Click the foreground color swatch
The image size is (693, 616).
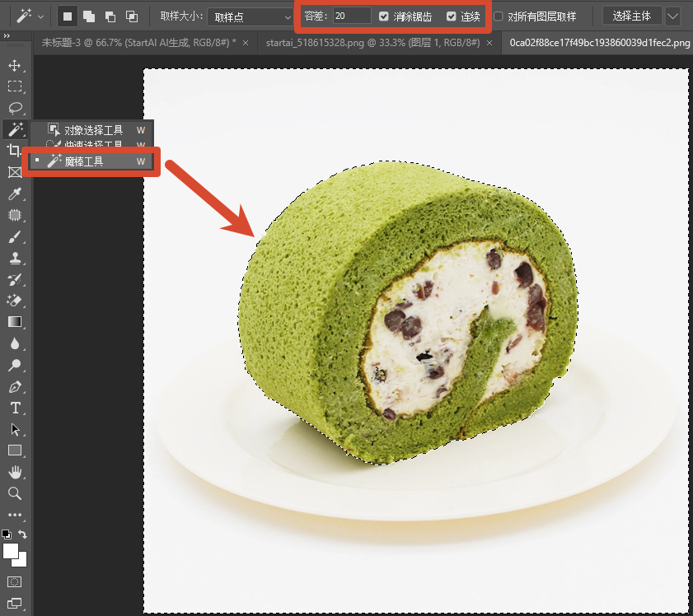click(11, 551)
